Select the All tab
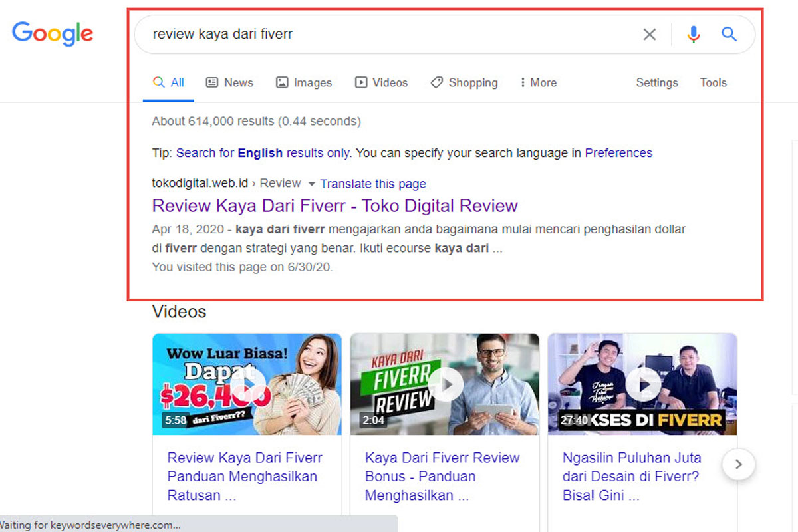 tap(168, 83)
